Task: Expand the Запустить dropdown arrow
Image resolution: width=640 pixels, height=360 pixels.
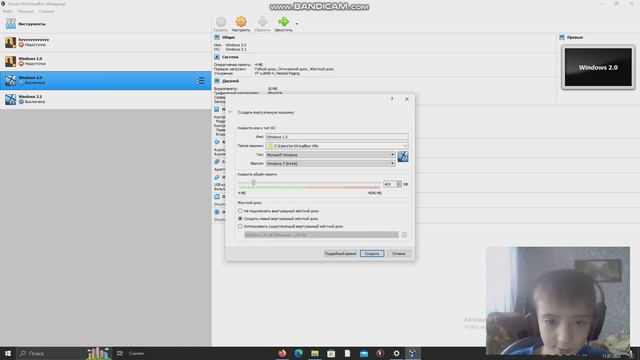Action: click(x=297, y=24)
